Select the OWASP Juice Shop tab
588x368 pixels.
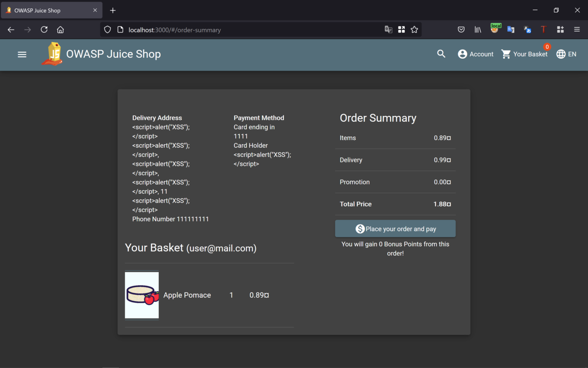point(51,10)
